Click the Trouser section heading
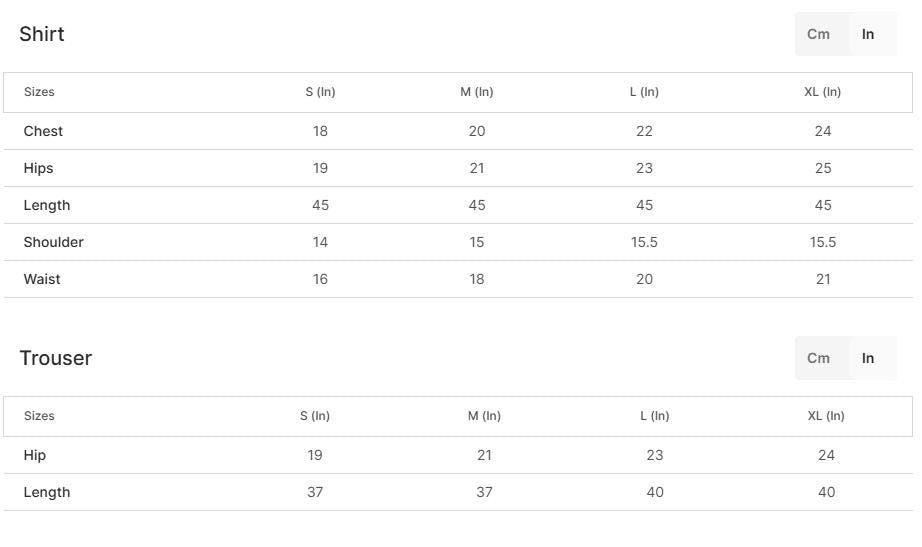The width and height of the screenshot is (922, 547). click(56, 358)
